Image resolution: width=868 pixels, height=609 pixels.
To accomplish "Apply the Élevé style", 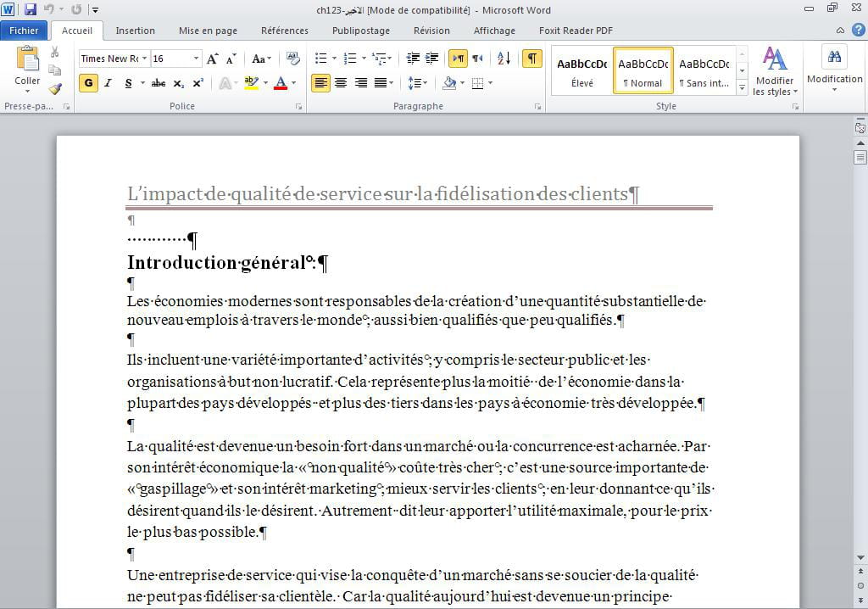I will 581,70.
